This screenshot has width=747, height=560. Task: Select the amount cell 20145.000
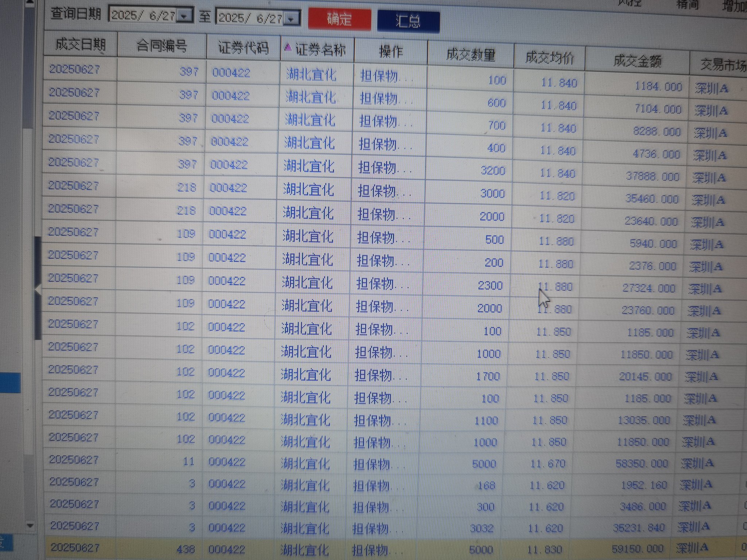coord(645,377)
